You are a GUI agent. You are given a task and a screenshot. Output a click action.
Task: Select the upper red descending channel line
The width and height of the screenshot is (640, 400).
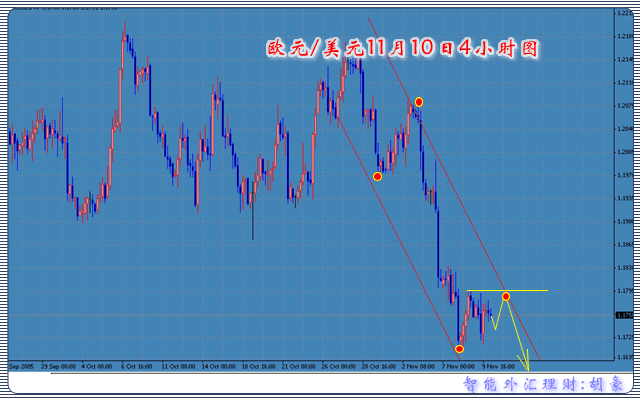454,189
